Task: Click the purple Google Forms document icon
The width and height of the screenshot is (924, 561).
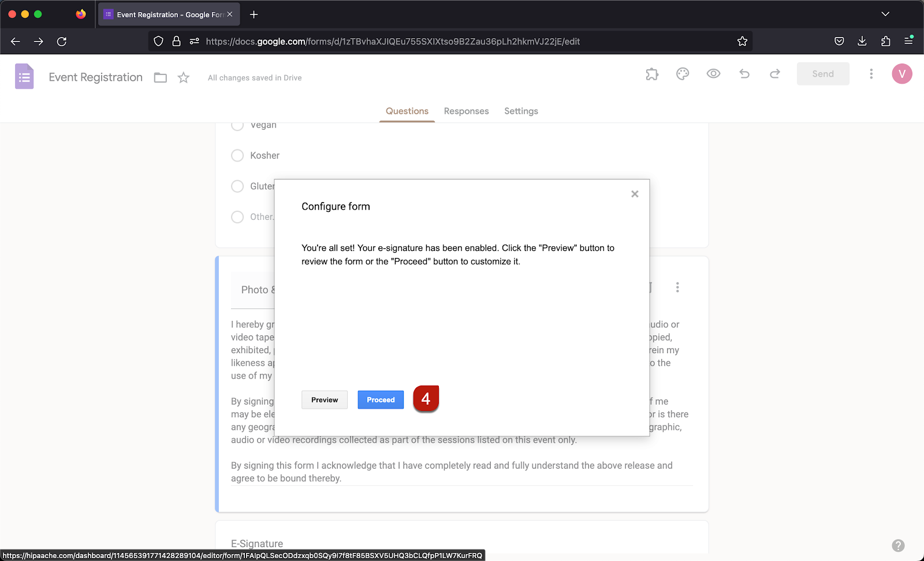Action: coord(24,76)
